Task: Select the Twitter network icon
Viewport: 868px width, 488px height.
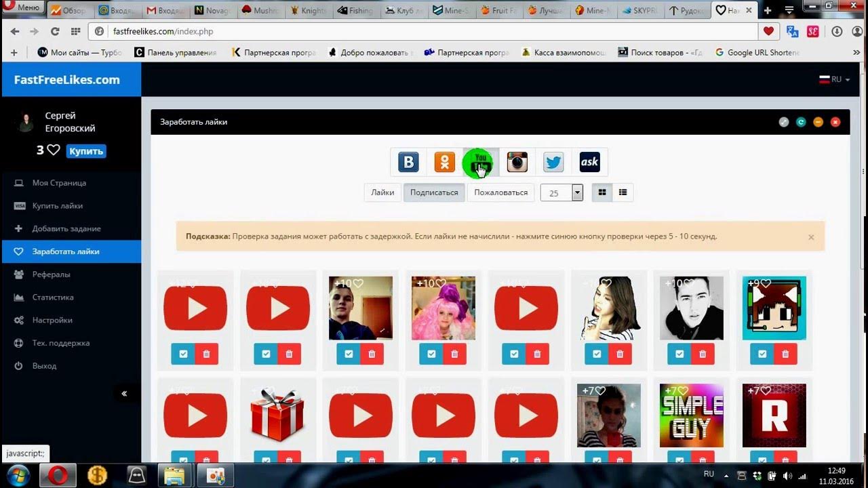Action: click(553, 162)
